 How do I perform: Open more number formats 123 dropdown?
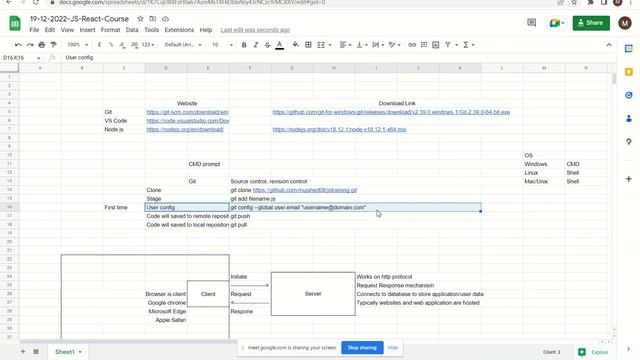pos(148,45)
